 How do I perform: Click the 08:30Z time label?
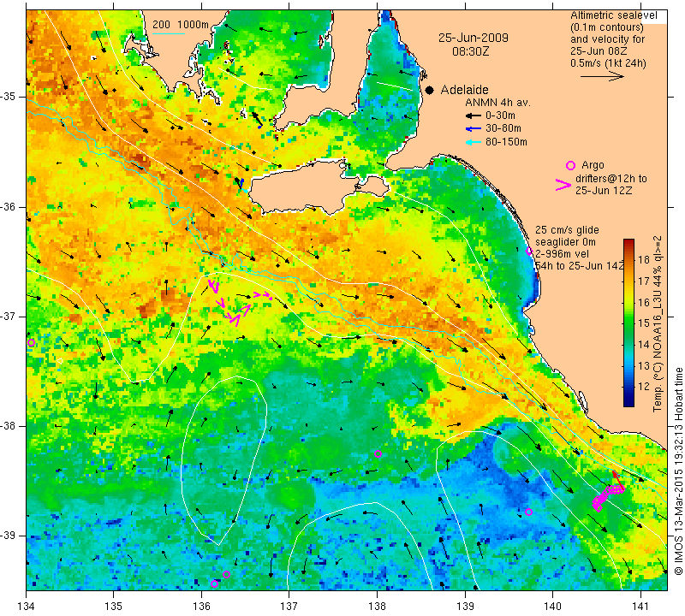click(470, 51)
